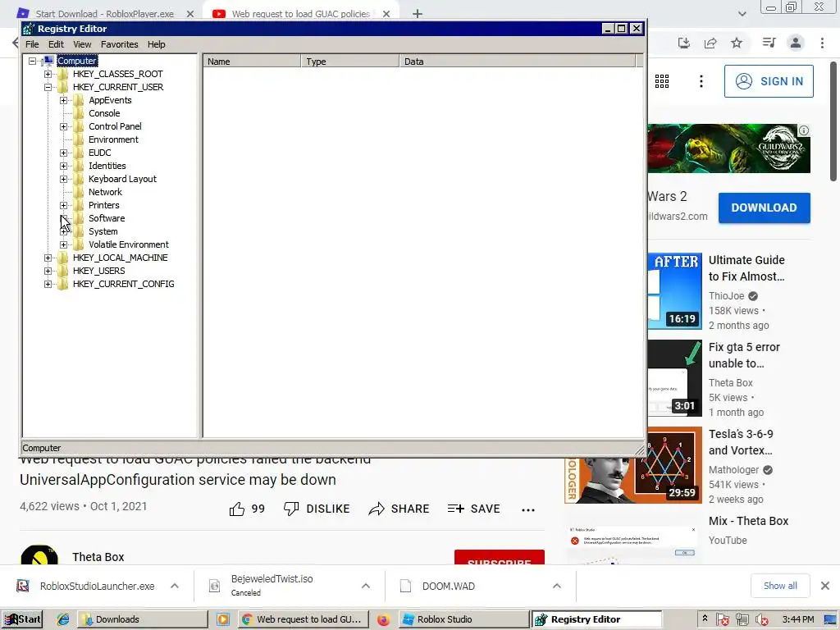
Task: Open the browser media control icon
Action: 769,43
